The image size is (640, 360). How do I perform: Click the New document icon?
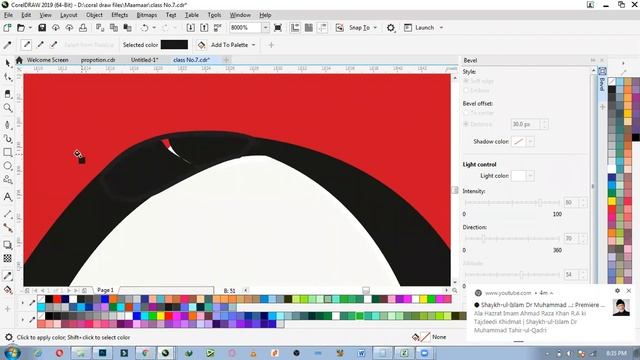(7, 28)
